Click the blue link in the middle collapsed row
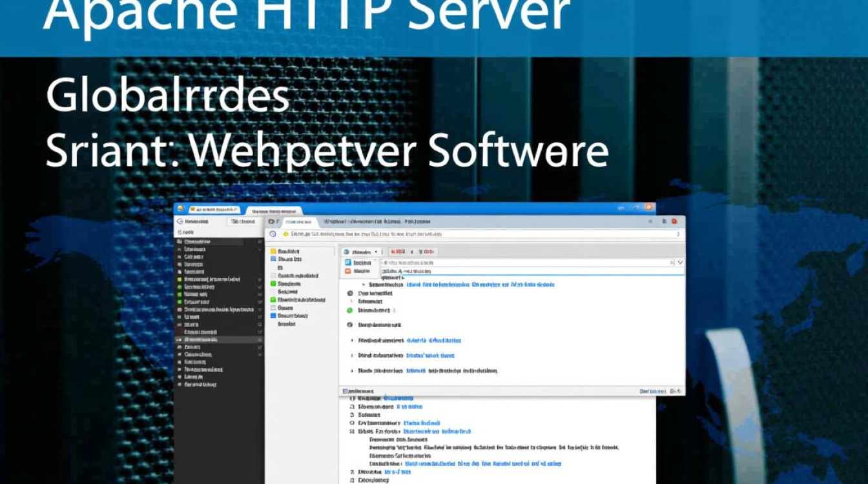This screenshot has width=868, height=484. click(431, 356)
